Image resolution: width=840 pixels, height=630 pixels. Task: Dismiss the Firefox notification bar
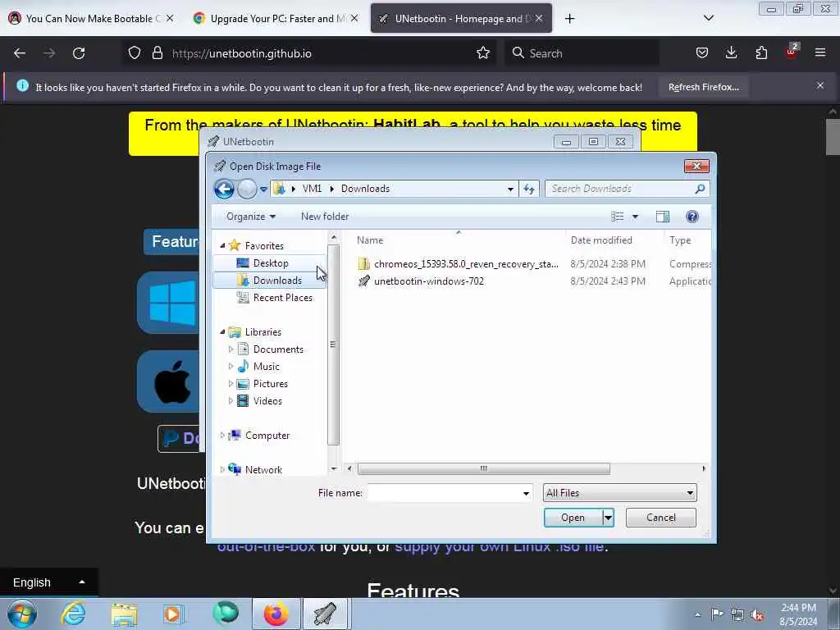820,85
